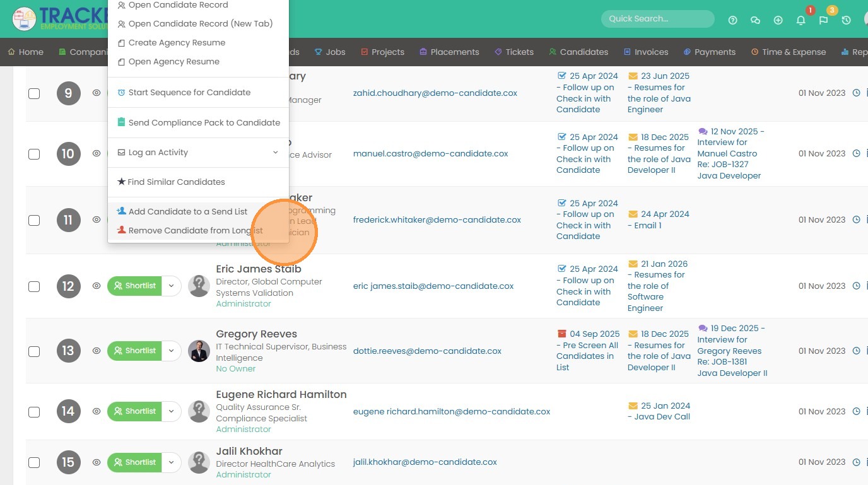The image size is (868, 485).
Task: Click clock icon in Eugene Richard Hamilton row
Action: click(856, 411)
